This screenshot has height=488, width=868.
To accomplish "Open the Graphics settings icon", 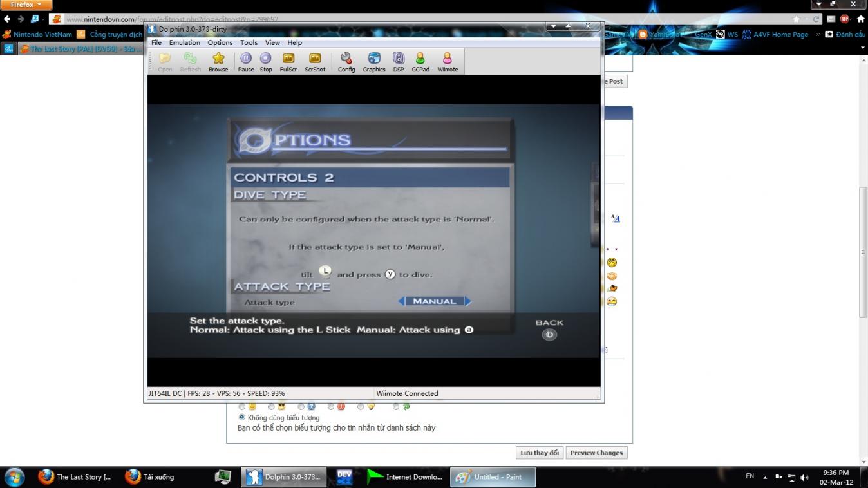I will tap(374, 62).
